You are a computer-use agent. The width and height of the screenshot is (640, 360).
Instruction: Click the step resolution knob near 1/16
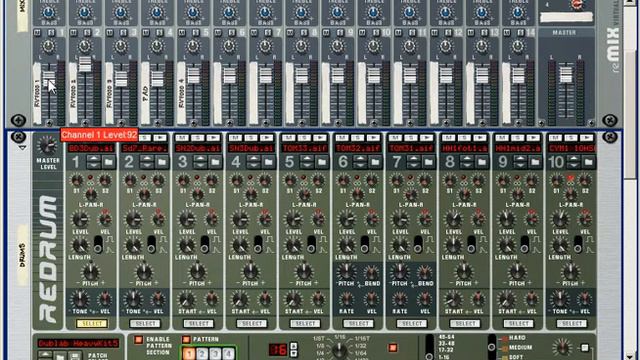tap(340, 350)
